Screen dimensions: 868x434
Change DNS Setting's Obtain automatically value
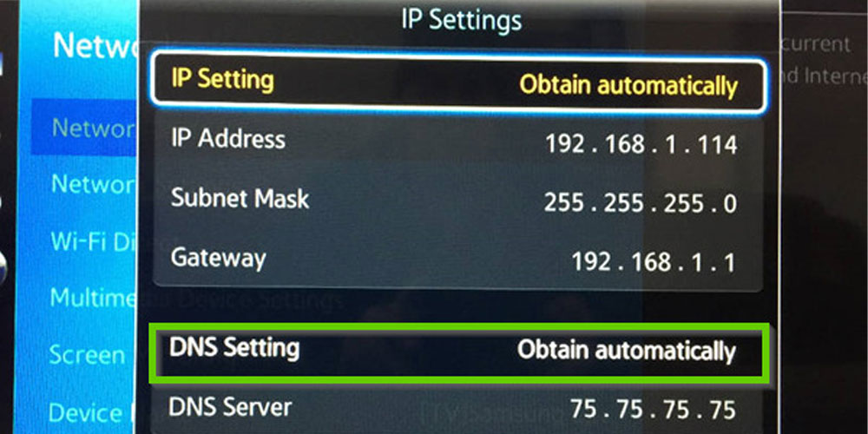(627, 351)
